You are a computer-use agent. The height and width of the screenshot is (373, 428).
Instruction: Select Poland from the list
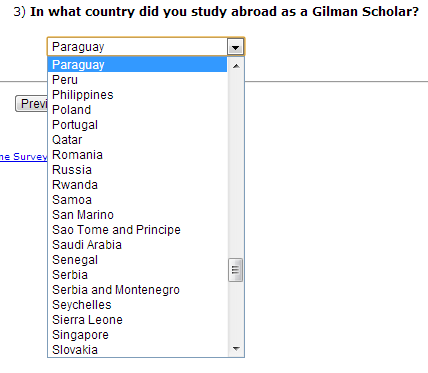coord(137,110)
